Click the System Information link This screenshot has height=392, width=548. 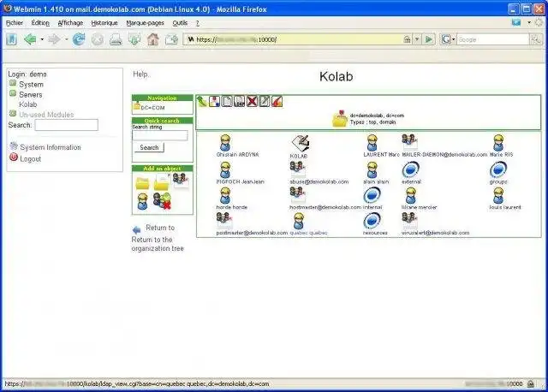pos(51,147)
